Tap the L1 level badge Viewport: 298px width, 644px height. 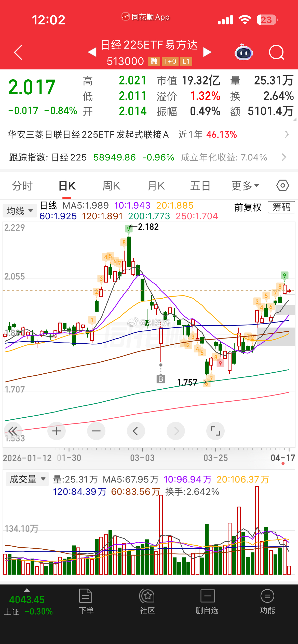pos(186,61)
